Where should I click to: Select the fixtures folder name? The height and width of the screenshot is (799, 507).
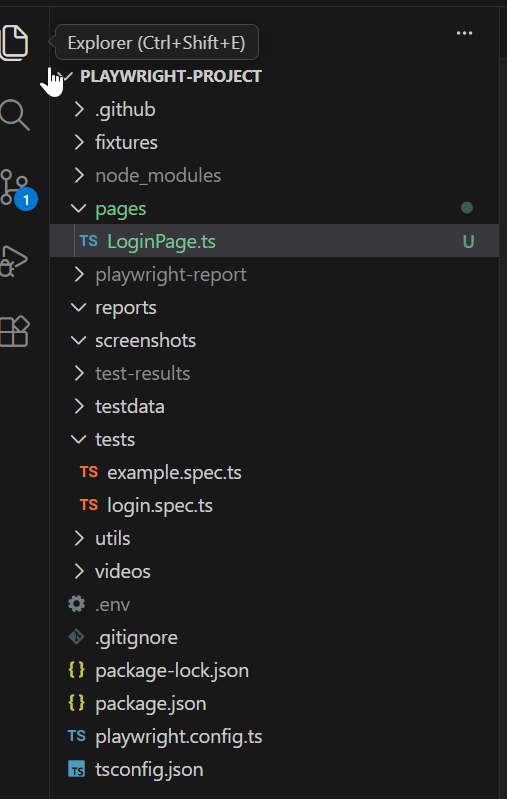[126, 142]
